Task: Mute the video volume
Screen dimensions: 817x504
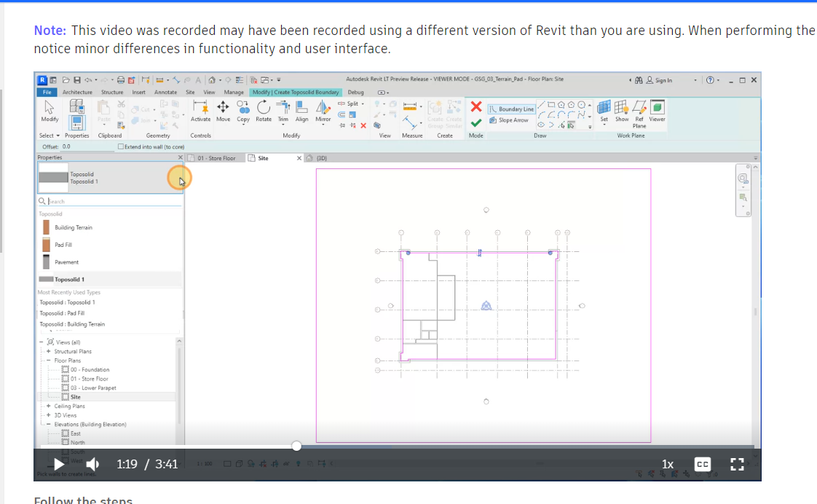Action: (x=92, y=464)
